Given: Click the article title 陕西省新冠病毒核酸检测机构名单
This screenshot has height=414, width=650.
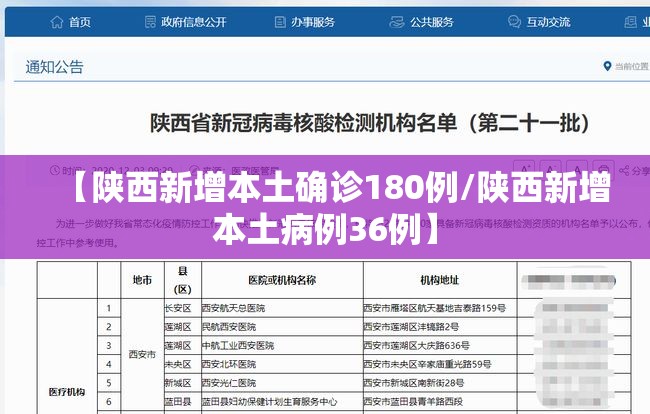Looking at the screenshot, I should pyautogui.click(x=369, y=123).
